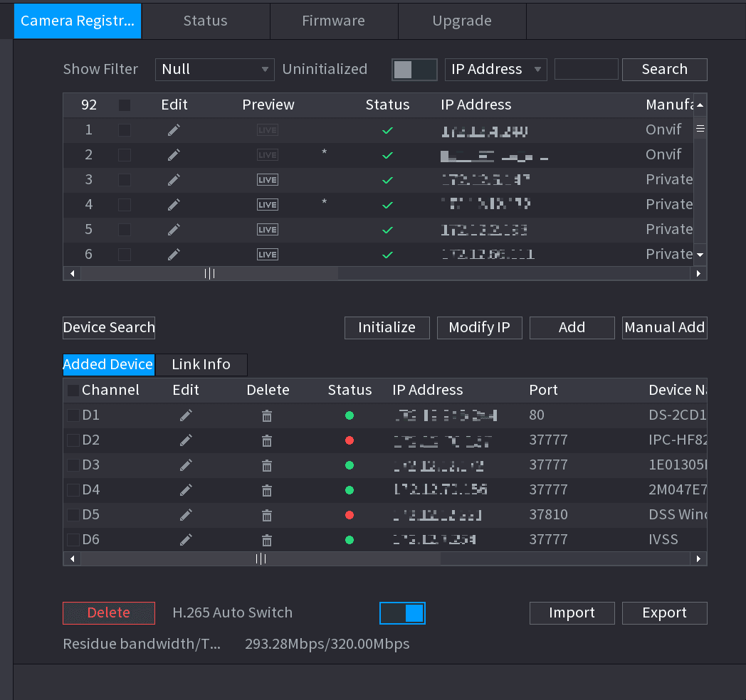Edit channel D1 with pencil icon
Screen dimensions: 746x700
186,415
